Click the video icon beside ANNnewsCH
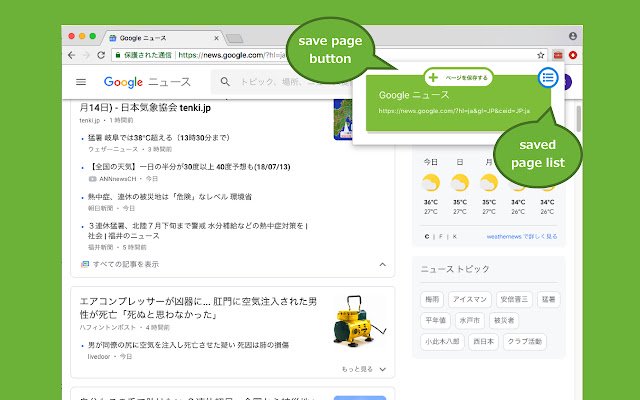640x400 pixels. pos(93,179)
